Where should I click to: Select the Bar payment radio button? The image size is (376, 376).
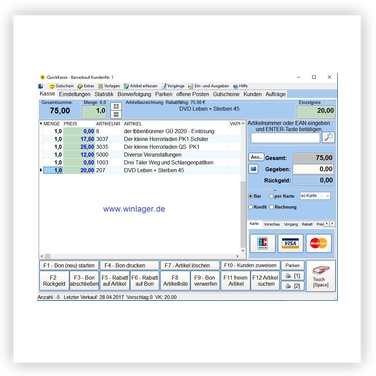(251, 196)
